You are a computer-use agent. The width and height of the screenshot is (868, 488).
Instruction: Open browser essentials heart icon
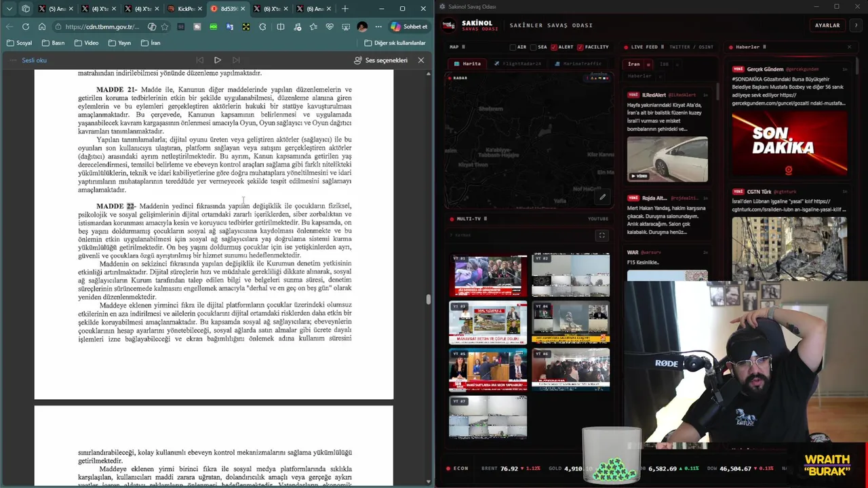tap(330, 26)
